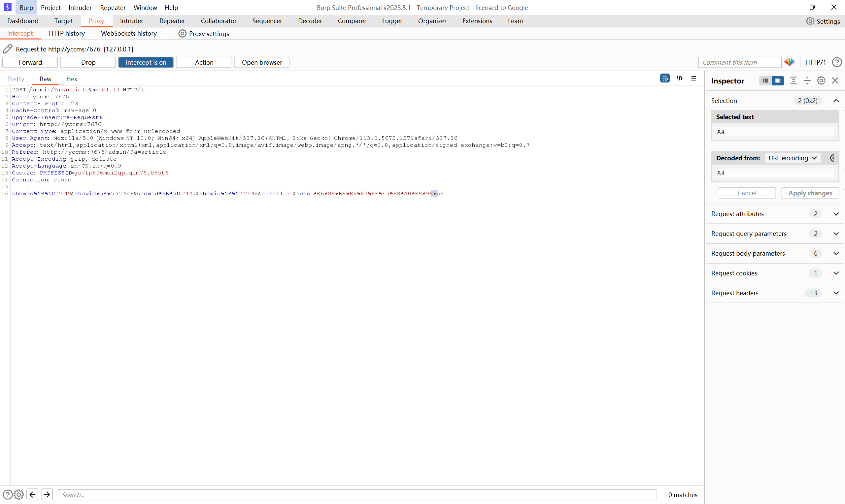Viewport: 845px width, 504px height.
Task: Click the word wrap icon in the editor
Action: (664, 79)
